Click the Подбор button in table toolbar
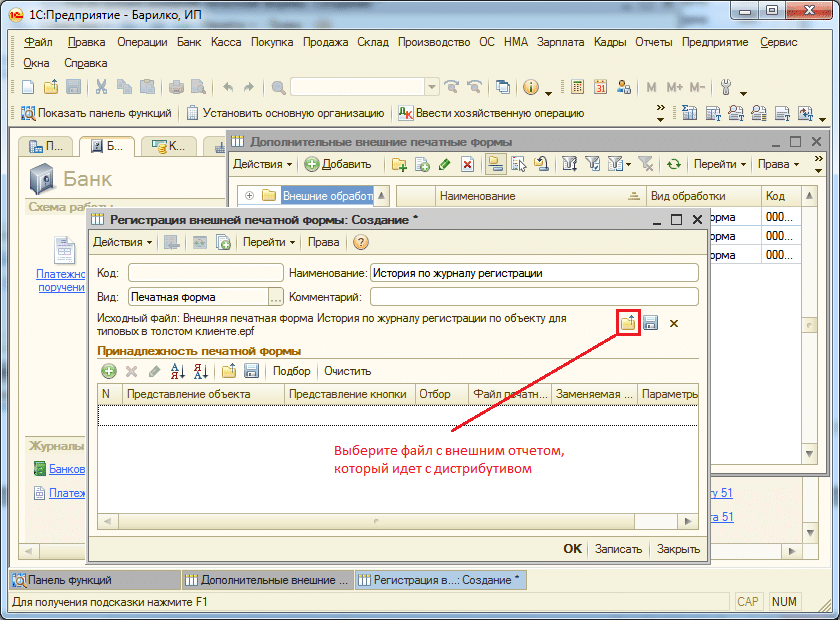This screenshot has height=620, width=840. click(x=291, y=371)
